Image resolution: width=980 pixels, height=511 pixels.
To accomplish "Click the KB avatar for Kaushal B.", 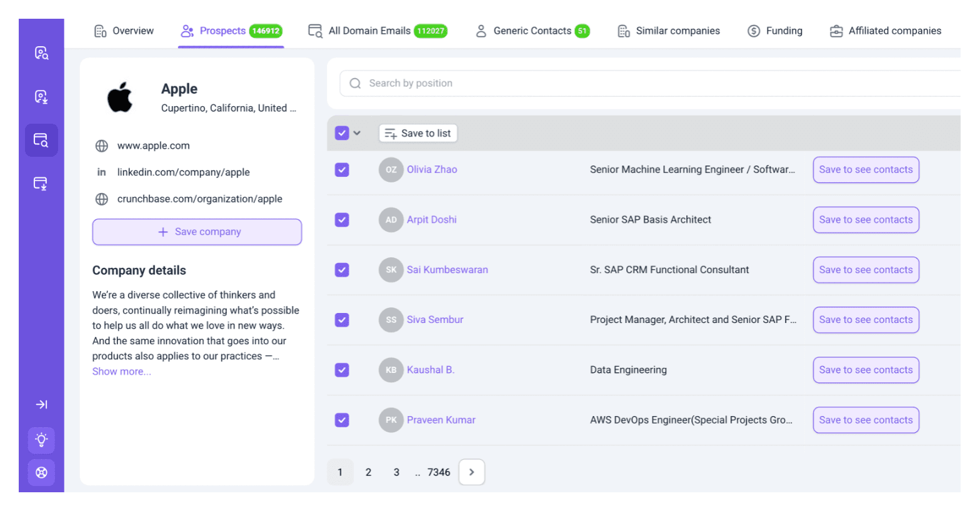I will click(391, 370).
